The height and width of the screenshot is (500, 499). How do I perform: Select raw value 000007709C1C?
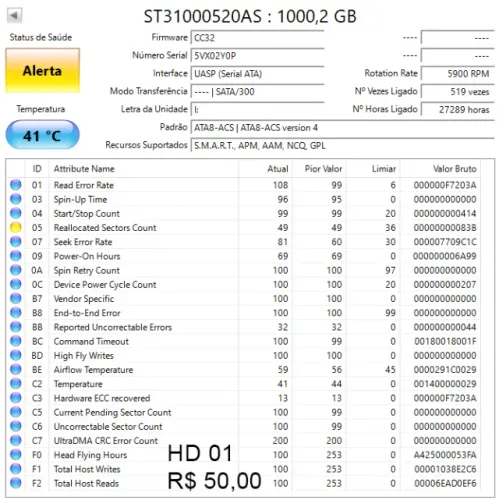(x=445, y=242)
